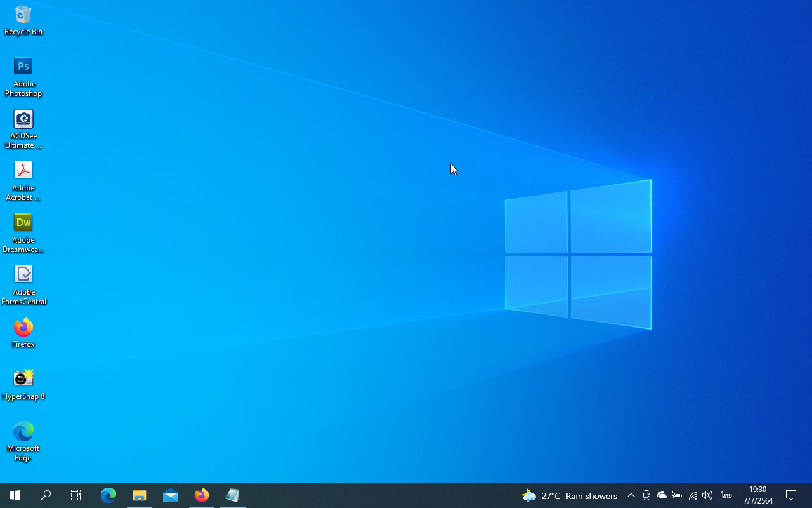Check OneDrive status in the system tray
This screenshot has height=508, width=812.
point(662,495)
